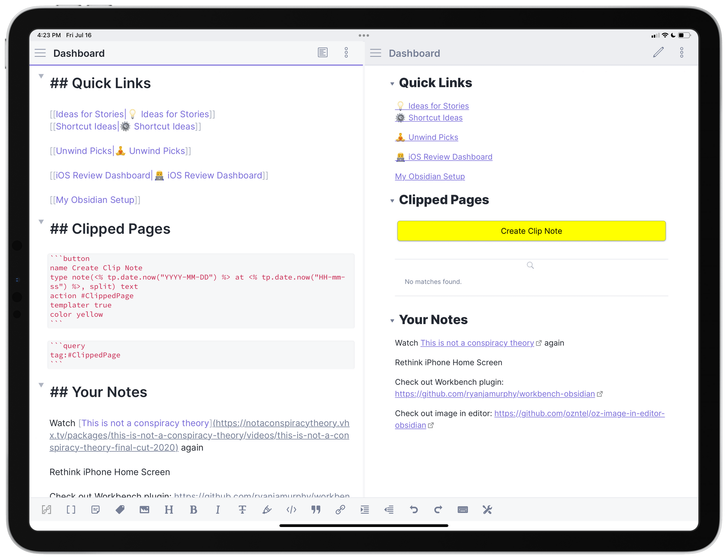Click the edit pencil icon on right panel

click(657, 53)
